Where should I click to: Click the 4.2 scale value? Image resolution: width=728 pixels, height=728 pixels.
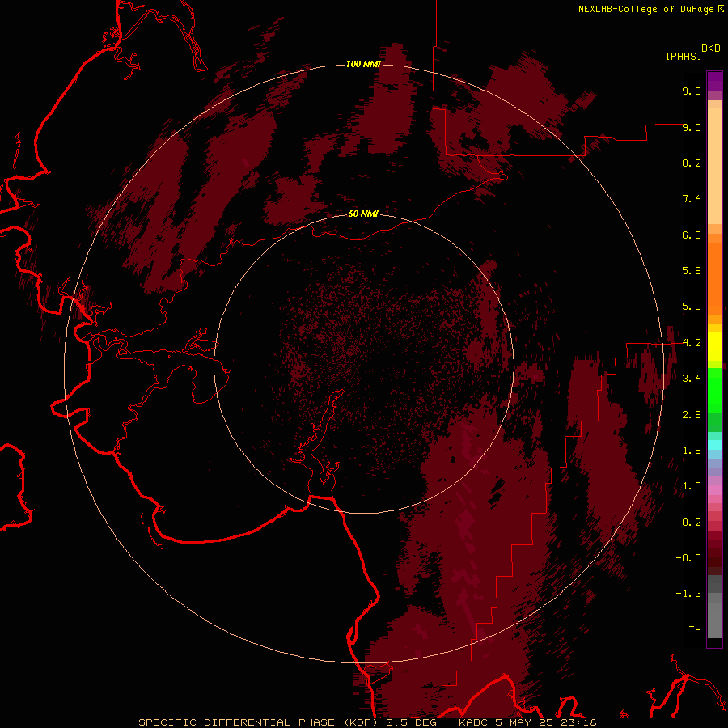[692, 343]
